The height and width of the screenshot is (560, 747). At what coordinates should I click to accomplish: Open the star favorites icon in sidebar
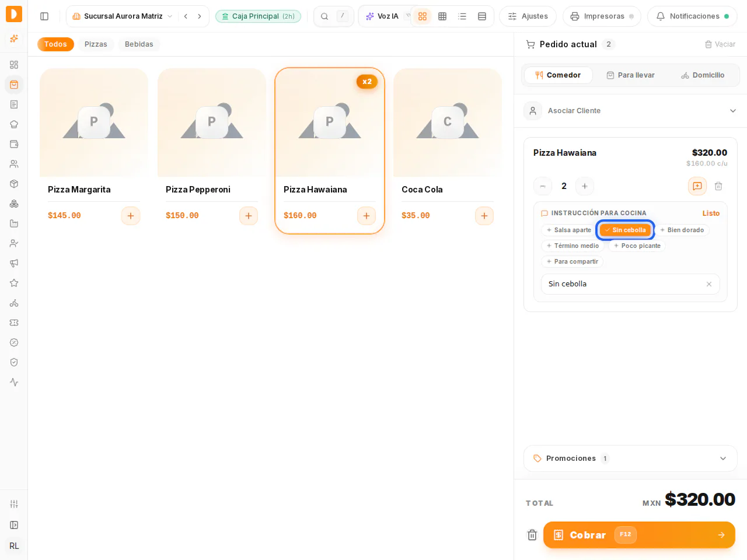(14, 283)
